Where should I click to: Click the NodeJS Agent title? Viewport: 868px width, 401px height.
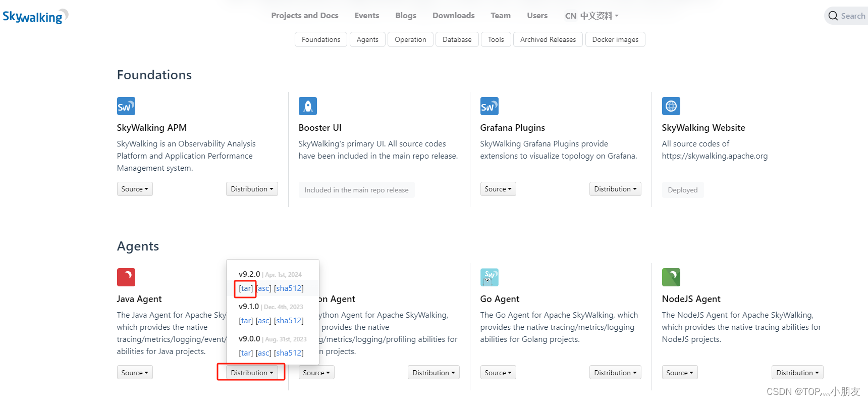[691, 299]
